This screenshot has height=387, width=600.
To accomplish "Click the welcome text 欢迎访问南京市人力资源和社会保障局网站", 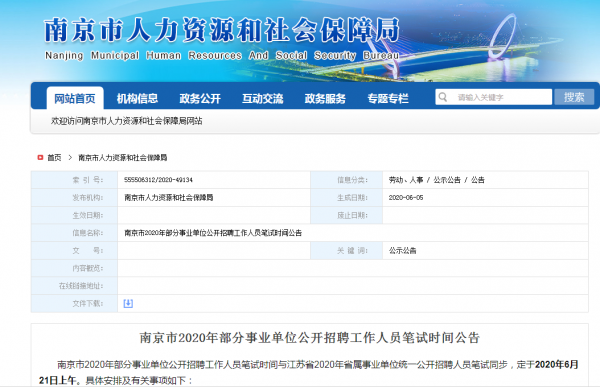I will (127, 121).
